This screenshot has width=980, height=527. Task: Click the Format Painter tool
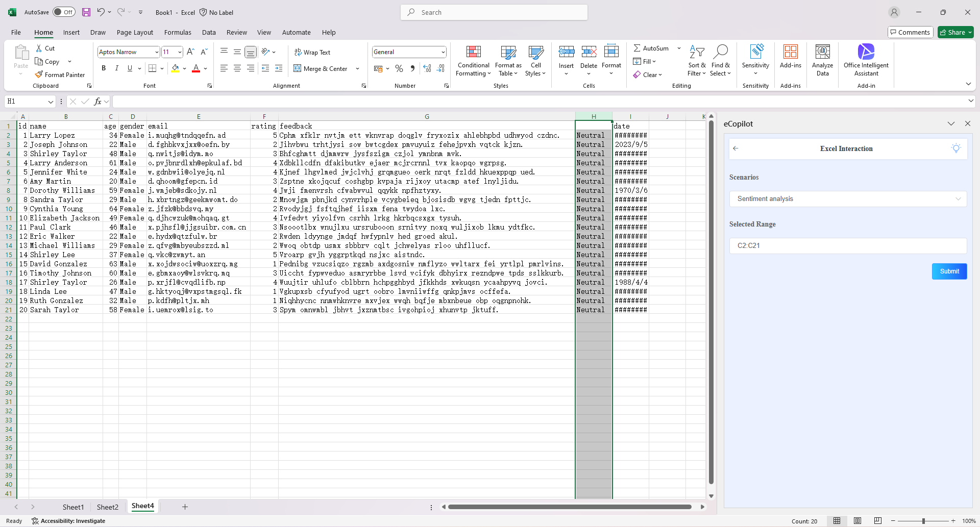[60, 74]
